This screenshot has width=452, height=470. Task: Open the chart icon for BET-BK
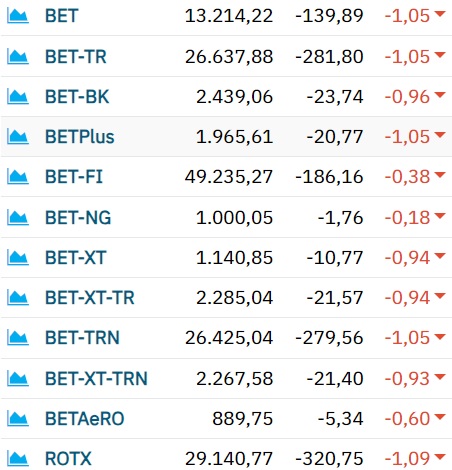[18, 97]
